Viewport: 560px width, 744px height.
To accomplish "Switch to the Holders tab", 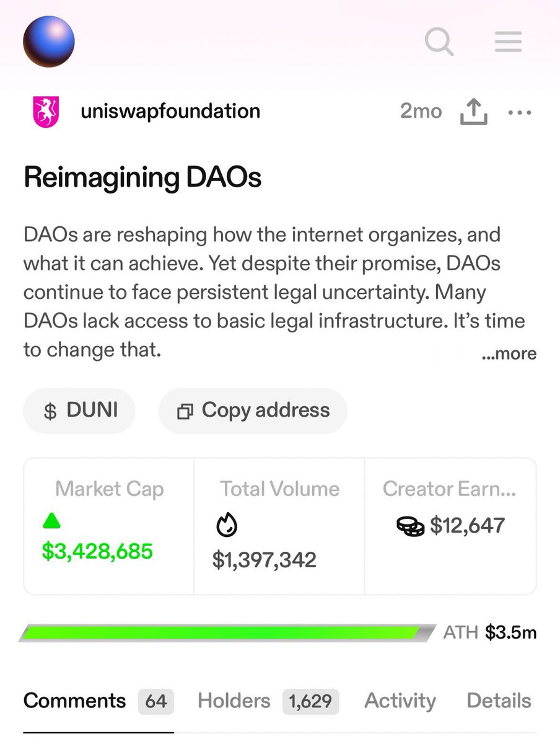I will [234, 701].
